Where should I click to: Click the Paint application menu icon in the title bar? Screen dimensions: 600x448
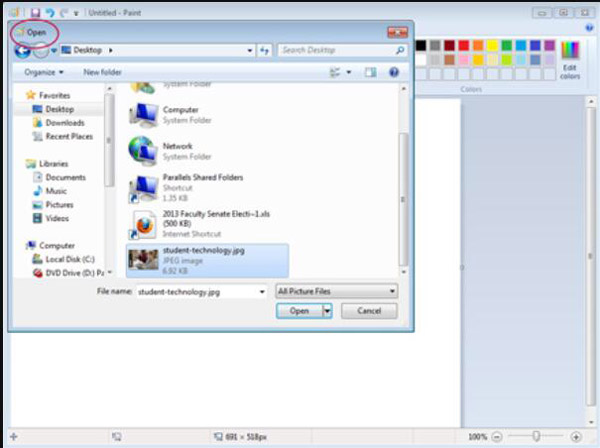click(15, 12)
